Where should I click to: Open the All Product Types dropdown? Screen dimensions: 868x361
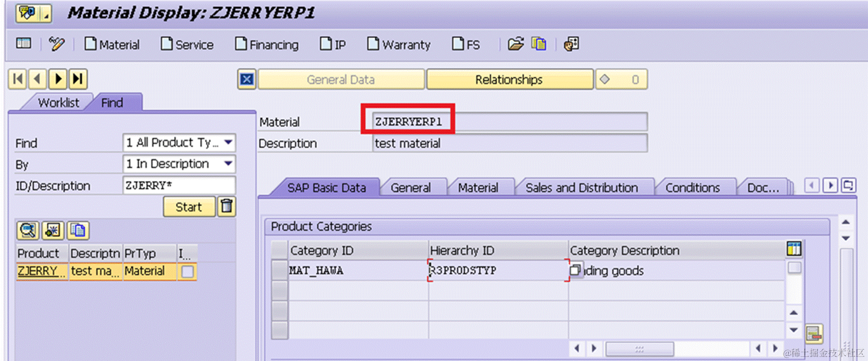pyautogui.click(x=179, y=142)
